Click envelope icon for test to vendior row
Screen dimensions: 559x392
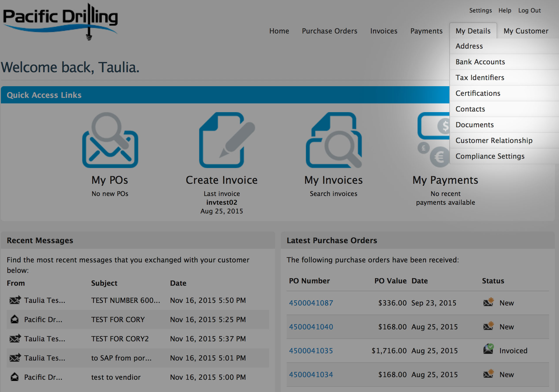tap(15, 377)
